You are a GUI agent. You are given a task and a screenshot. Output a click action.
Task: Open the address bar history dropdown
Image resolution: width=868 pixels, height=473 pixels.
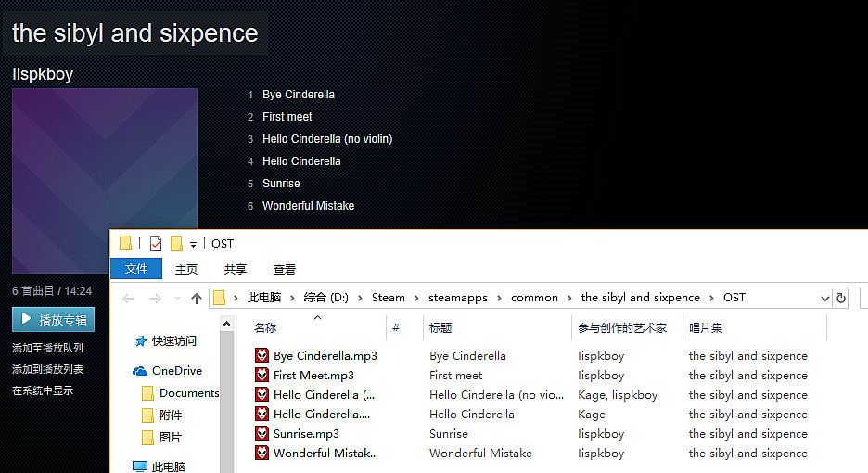tap(824, 298)
